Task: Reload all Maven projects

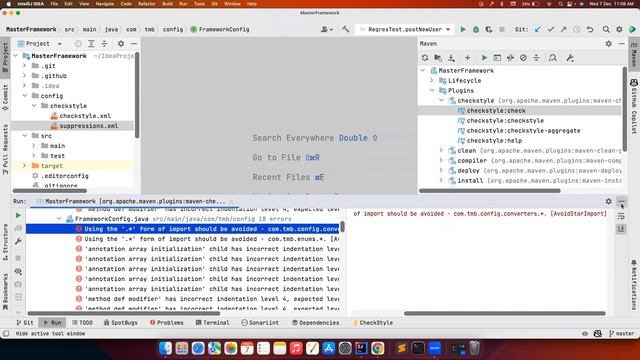Action: click(425, 58)
